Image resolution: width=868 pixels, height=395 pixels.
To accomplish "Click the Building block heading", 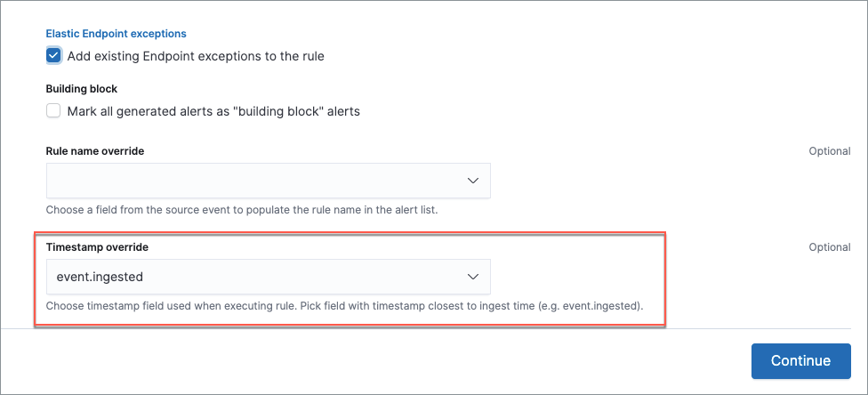I will [x=82, y=89].
